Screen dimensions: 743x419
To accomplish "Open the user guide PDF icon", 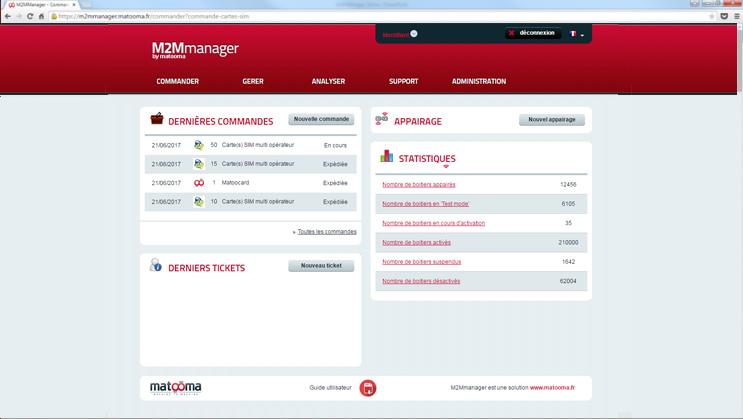I will (x=368, y=388).
